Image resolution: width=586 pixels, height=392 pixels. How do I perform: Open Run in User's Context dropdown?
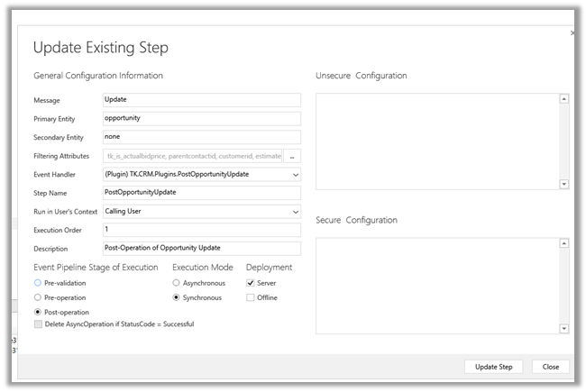click(x=296, y=211)
